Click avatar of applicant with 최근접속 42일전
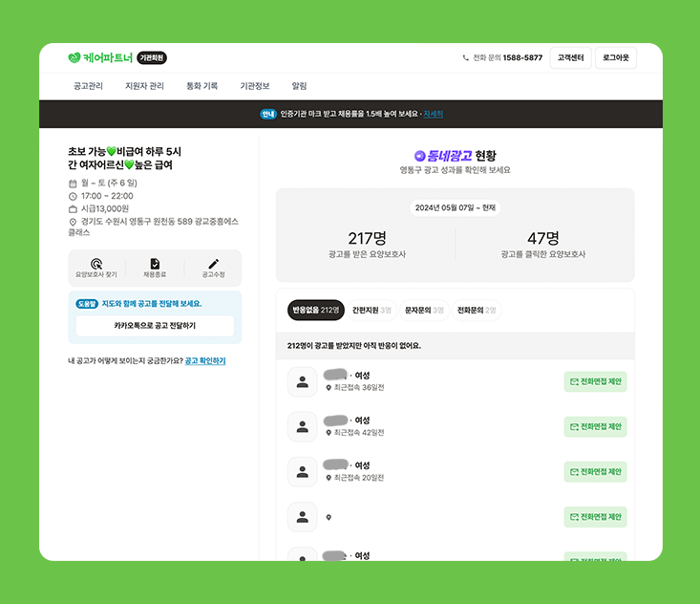Viewport: 700px width, 604px height. tap(302, 427)
